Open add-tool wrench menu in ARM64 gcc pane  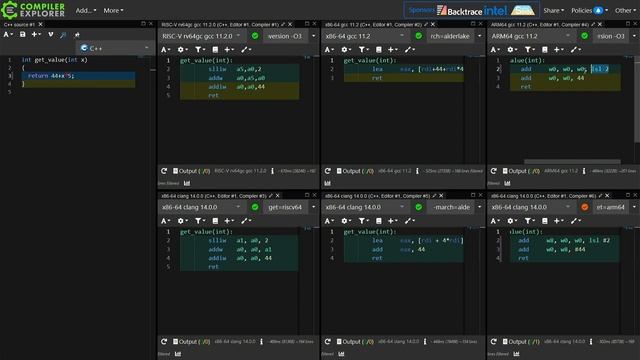click(576, 50)
